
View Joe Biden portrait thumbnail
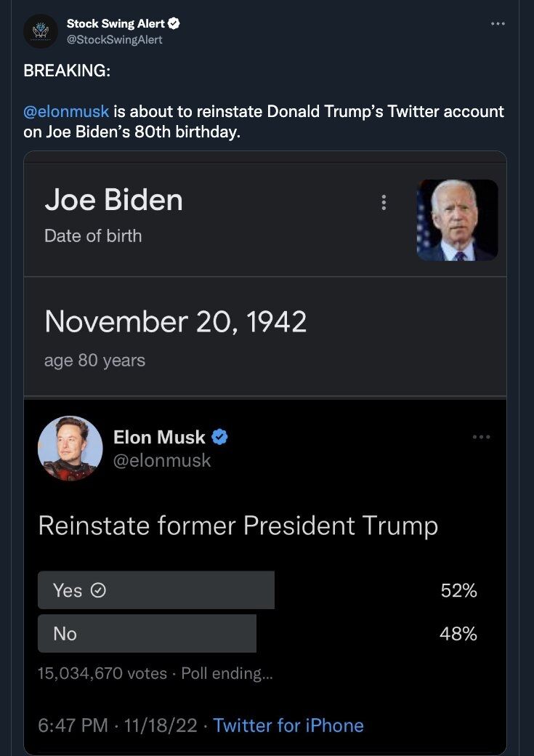point(458,220)
